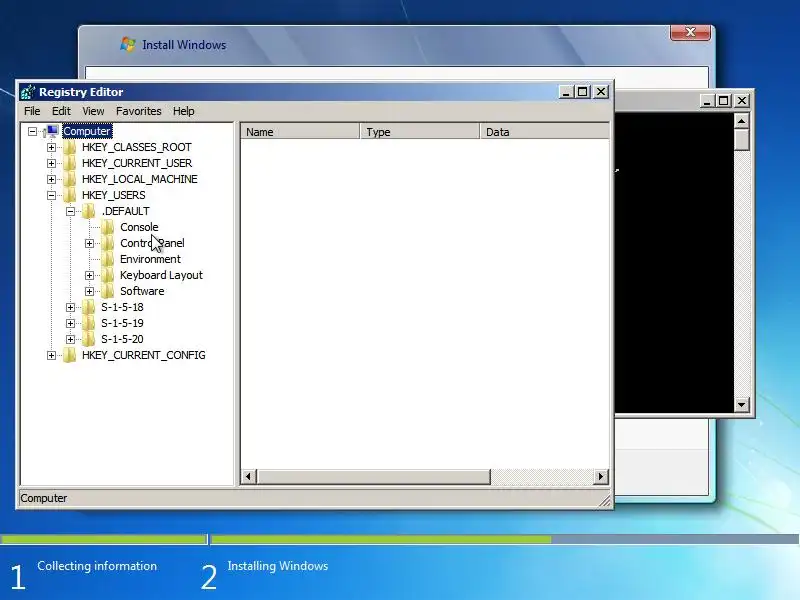Expand the Control Panel key
The height and width of the screenshot is (600, 800).
[89, 243]
